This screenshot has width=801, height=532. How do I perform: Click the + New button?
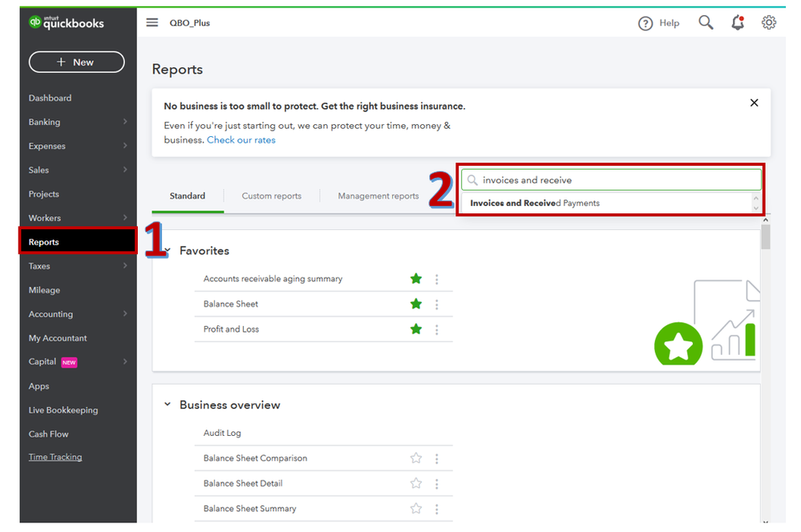[77, 62]
